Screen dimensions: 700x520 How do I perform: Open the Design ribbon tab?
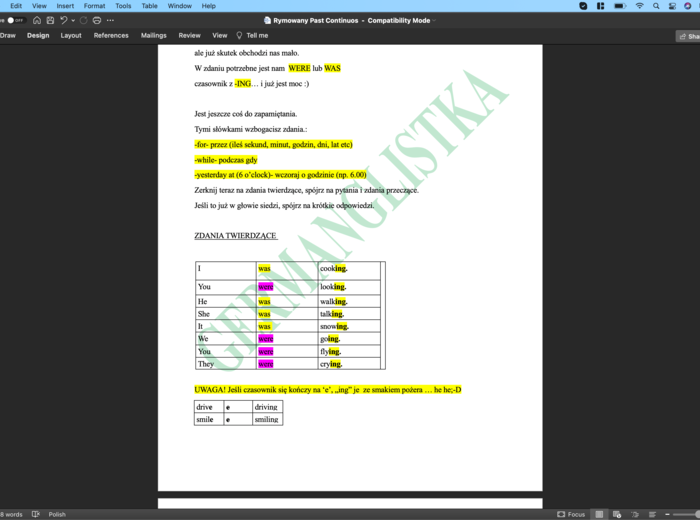[x=38, y=35]
